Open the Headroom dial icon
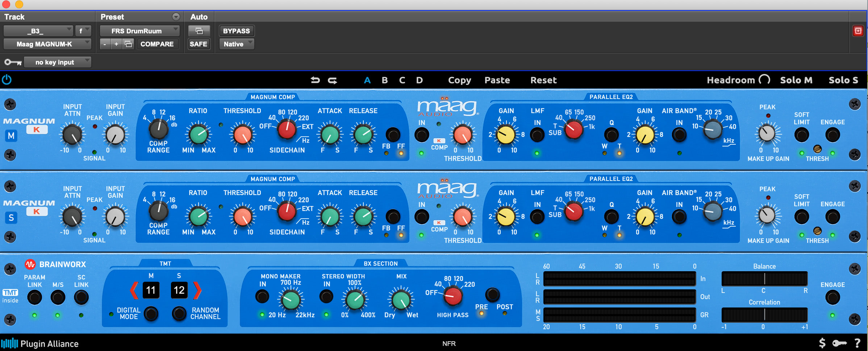Viewport: 868px width, 351px height. (x=764, y=80)
